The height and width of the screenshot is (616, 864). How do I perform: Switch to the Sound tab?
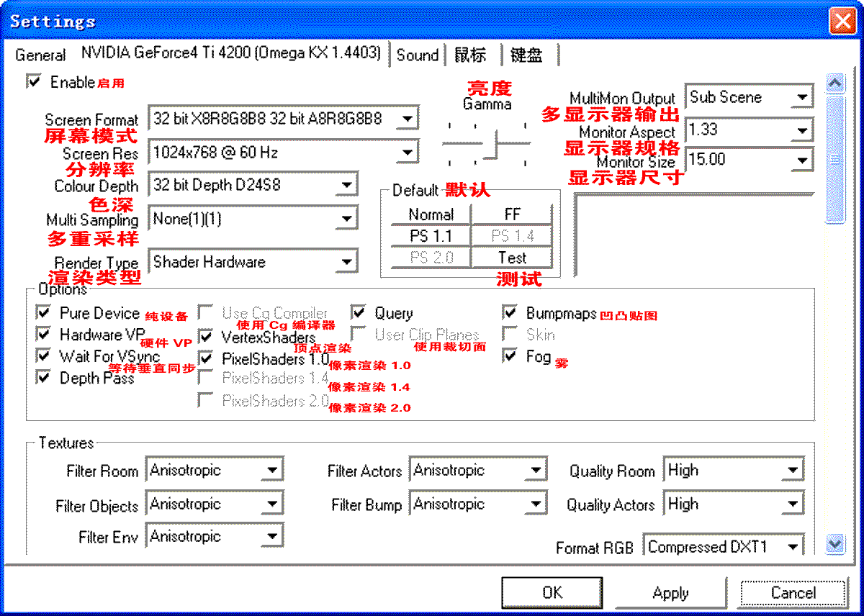click(x=418, y=55)
